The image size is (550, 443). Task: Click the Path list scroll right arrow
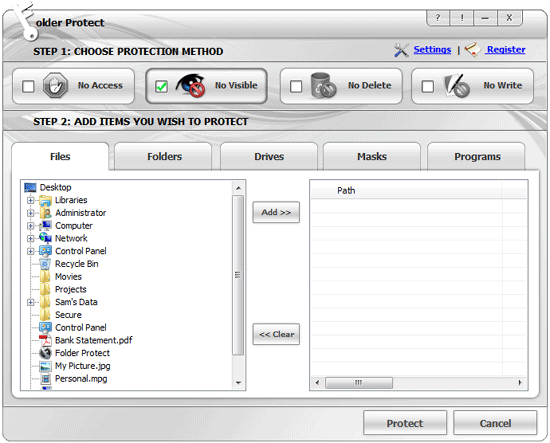520,383
